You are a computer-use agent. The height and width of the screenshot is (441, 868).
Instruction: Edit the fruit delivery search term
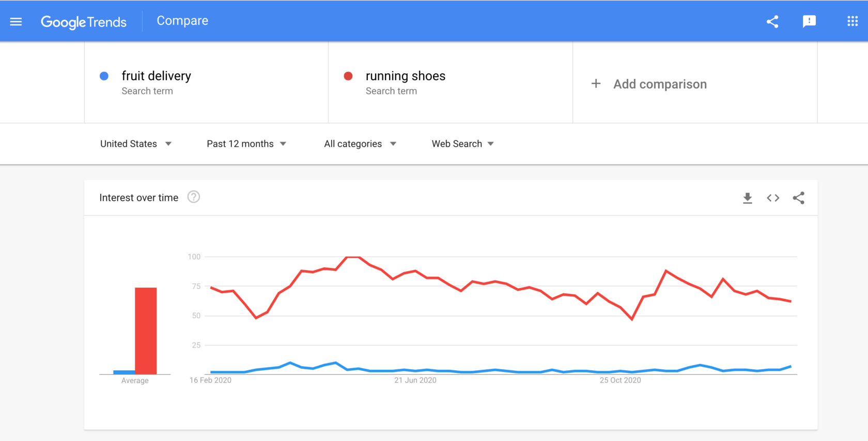click(x=156, y=76)
